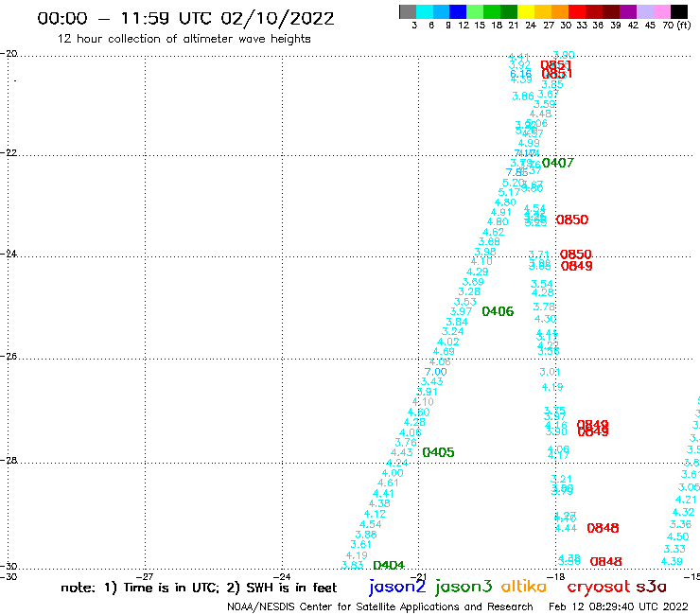Click the gray 3 ft legend swatch

click(408, 11)
